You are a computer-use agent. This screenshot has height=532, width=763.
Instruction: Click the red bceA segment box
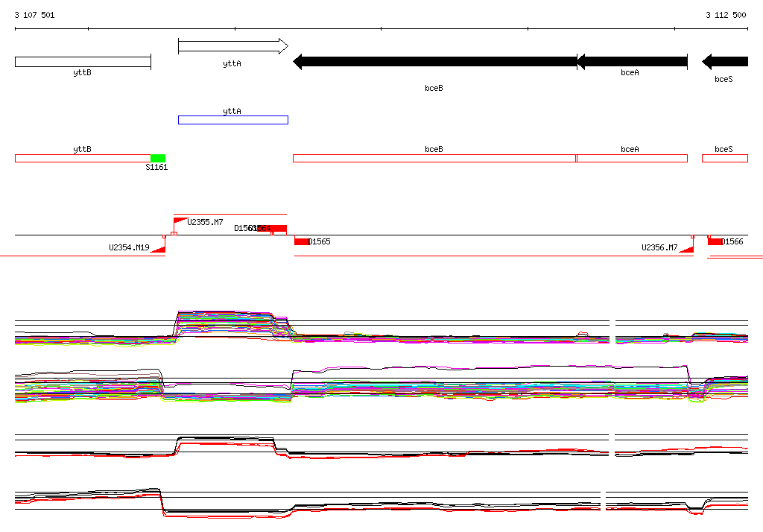coord(632,158)
